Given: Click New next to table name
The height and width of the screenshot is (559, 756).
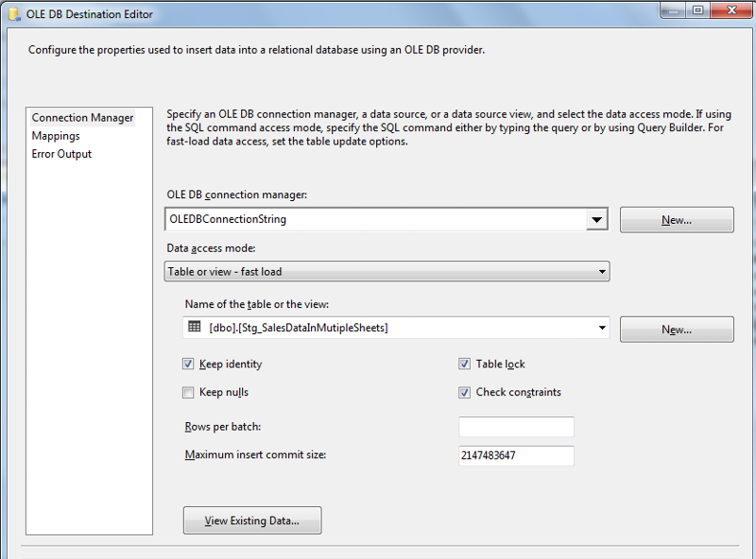Looking at the screenshot, I should pyautogui.click(x=677, y=330).
